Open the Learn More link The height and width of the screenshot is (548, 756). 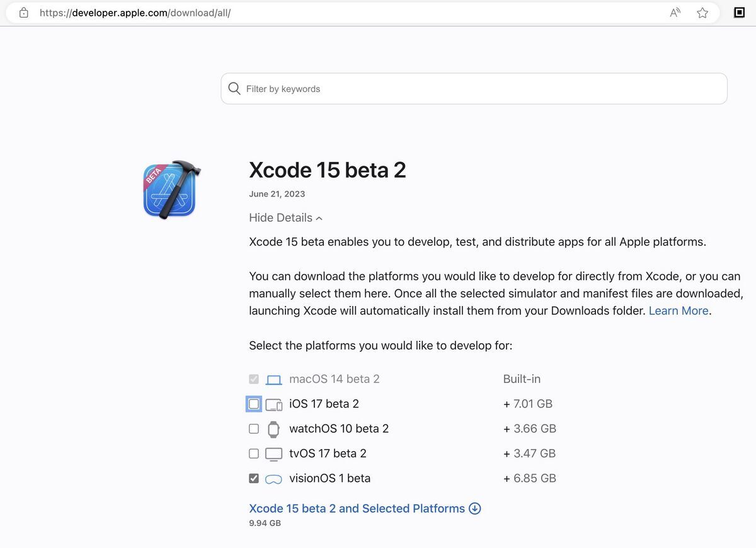(x=678, y=310)
